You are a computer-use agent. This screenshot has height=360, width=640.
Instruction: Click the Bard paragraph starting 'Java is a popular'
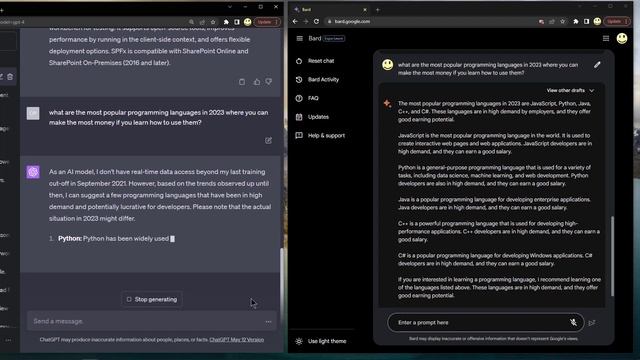[x=494, y=204]
